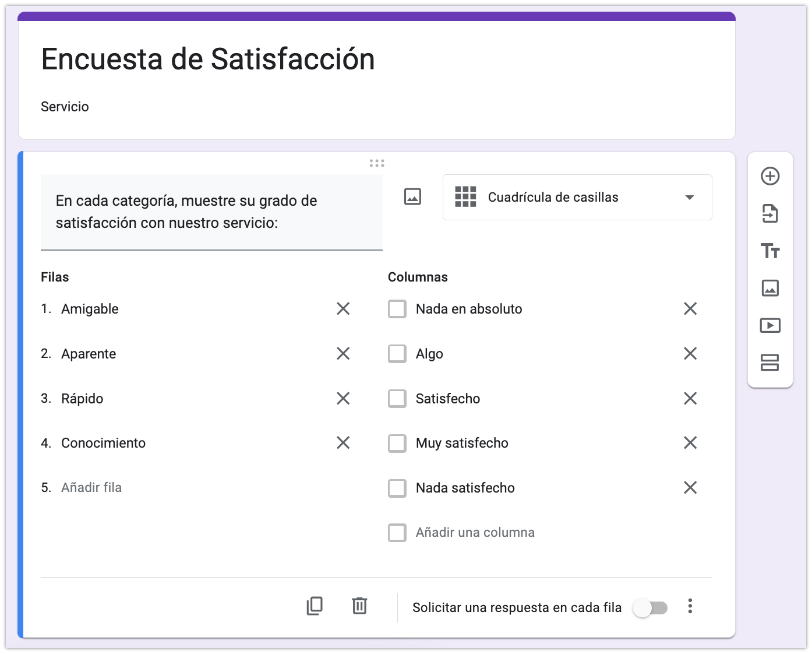Edit the Amigable row label
The height and width of the screenshot is (654, 812).
(90, 309)
